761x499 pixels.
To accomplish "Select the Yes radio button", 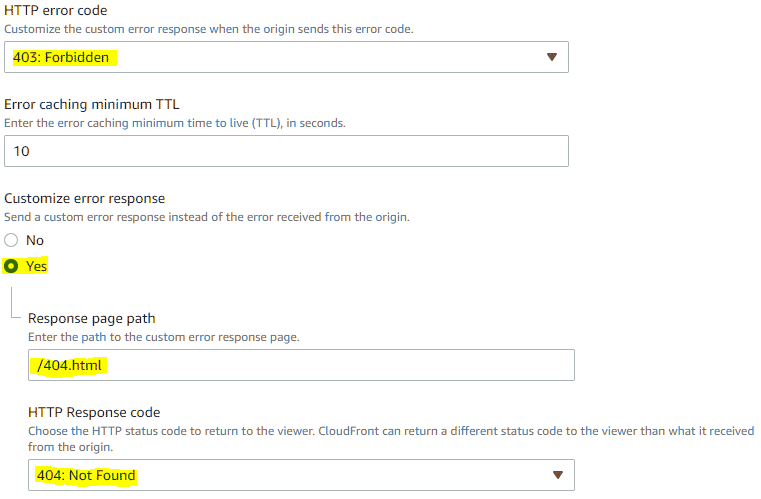I will (x=11, y=266).
